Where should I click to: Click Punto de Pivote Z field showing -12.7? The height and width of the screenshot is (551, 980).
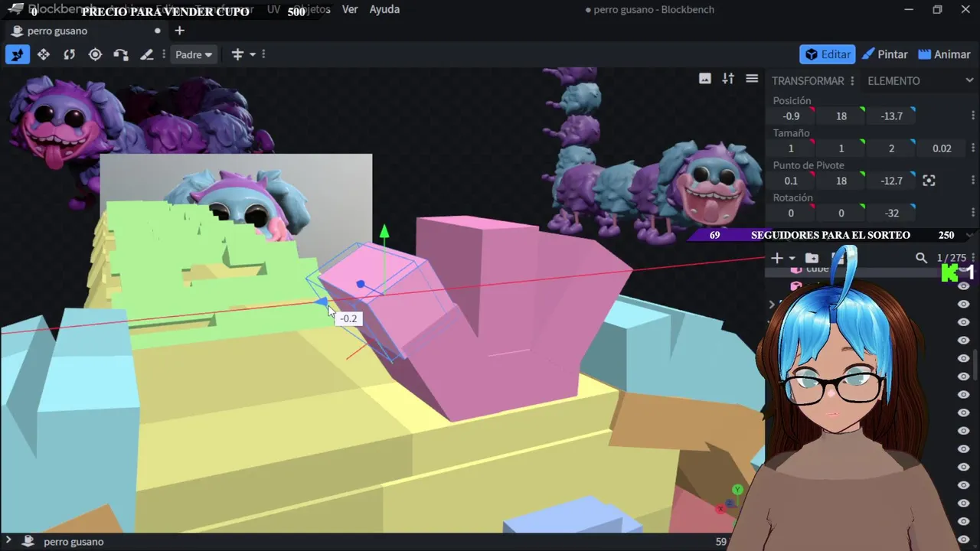pos(891,181)
